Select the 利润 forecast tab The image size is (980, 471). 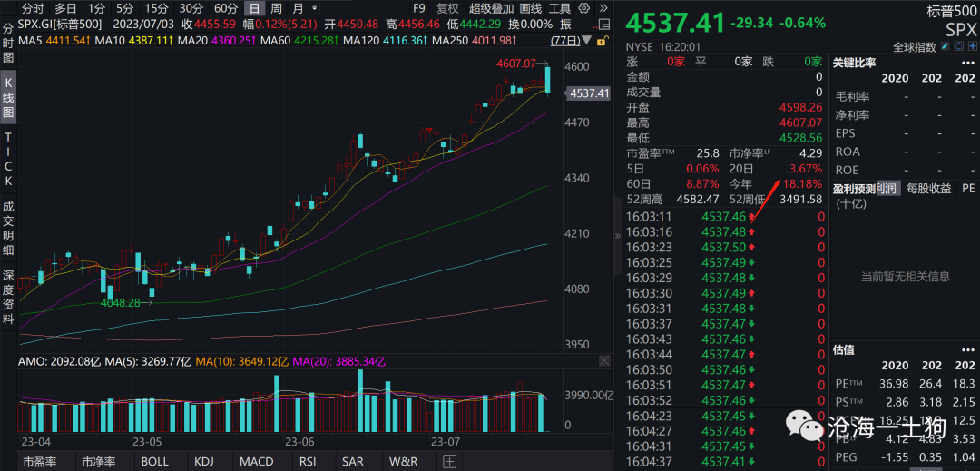pos(888,188)
